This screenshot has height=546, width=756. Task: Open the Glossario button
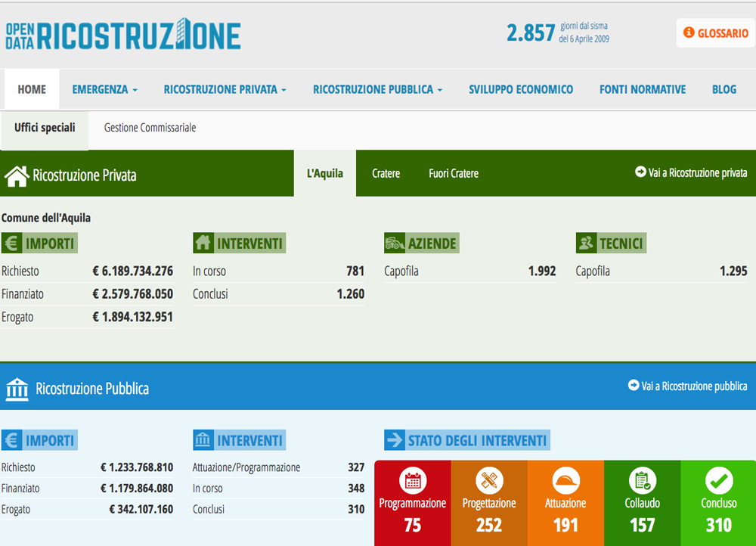click(715, 33)
